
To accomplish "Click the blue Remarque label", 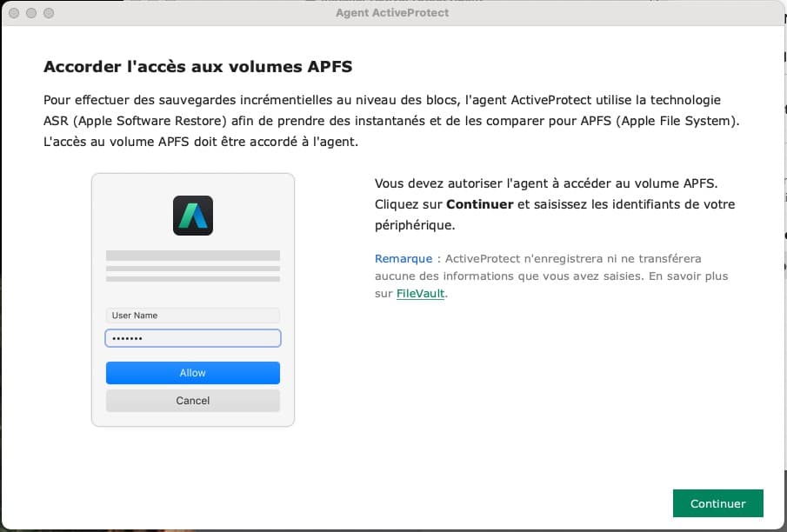I will tap(403, 259).
